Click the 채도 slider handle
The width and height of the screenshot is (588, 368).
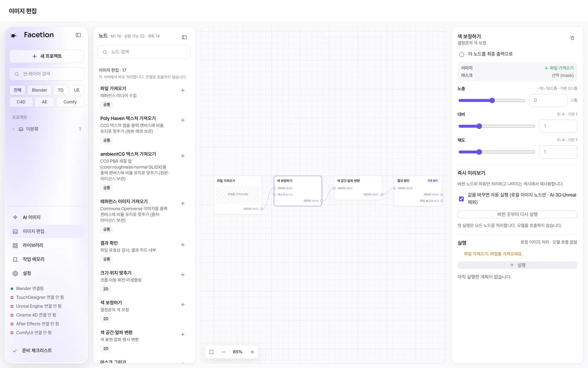point(479,152)
